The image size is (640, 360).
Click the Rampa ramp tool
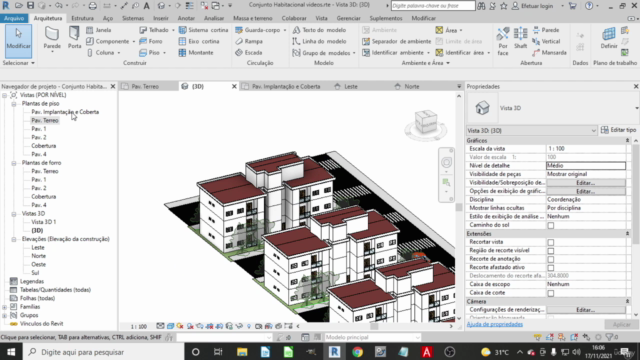tap(249, 41)
